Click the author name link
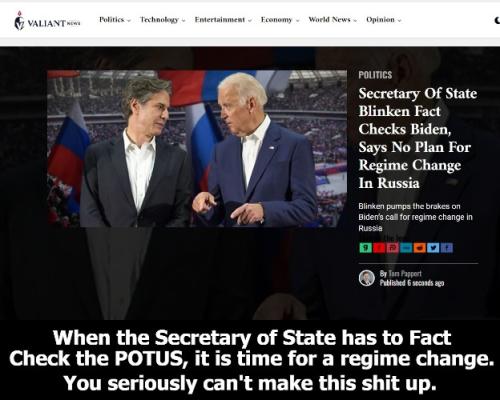This screenshot has width=500, height=400. [x=405, y=274]
